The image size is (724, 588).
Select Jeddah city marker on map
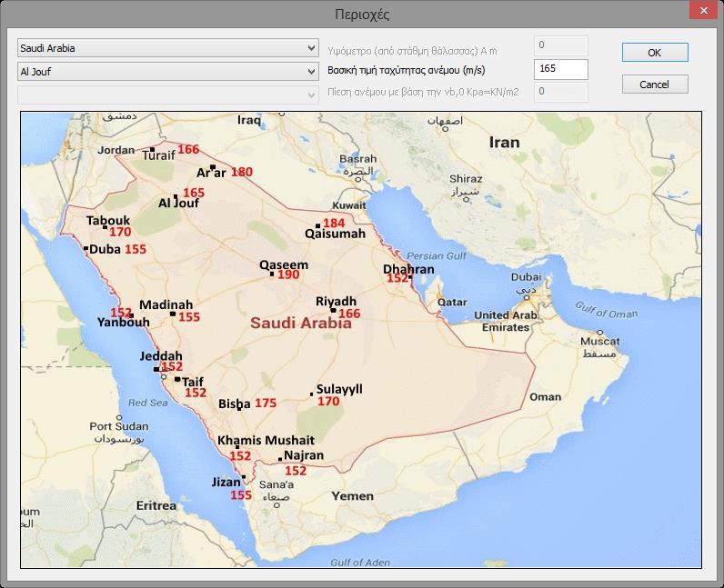(156, 369)
